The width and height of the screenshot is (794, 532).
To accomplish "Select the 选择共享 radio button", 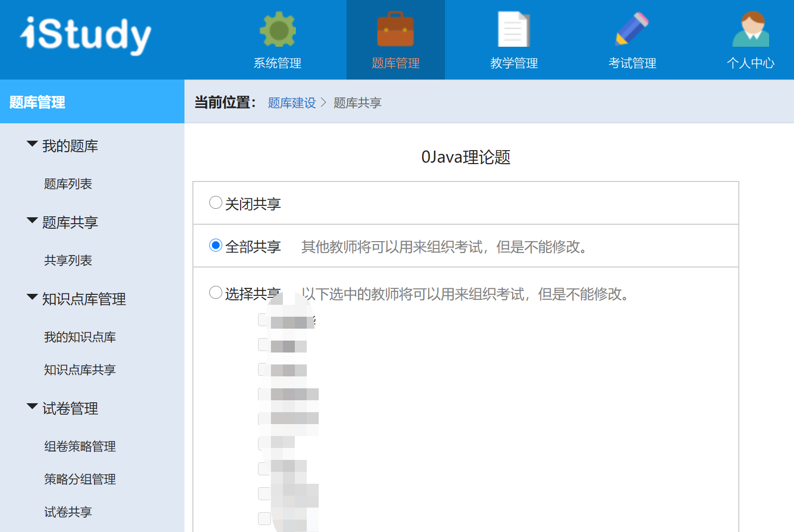I will pos(216,293).
